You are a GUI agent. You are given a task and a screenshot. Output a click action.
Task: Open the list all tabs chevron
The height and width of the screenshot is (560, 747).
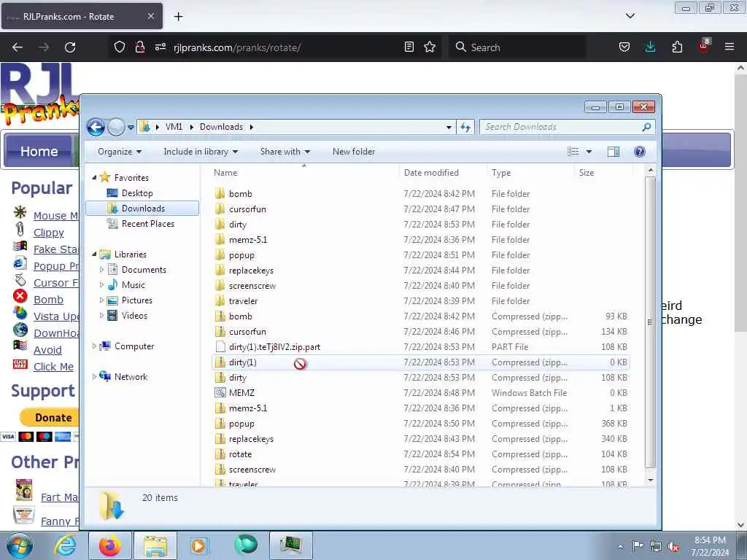click(x=630, y=16)
